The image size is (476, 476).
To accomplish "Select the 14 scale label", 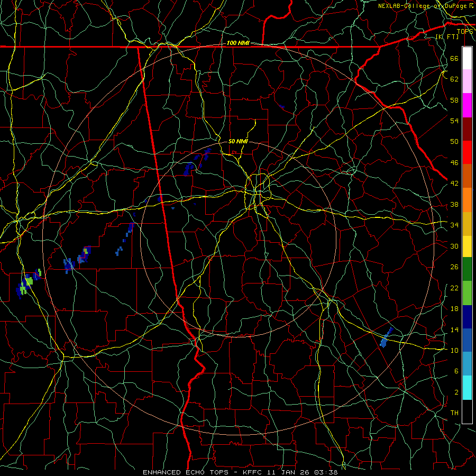I will click(x=454, y=329).
